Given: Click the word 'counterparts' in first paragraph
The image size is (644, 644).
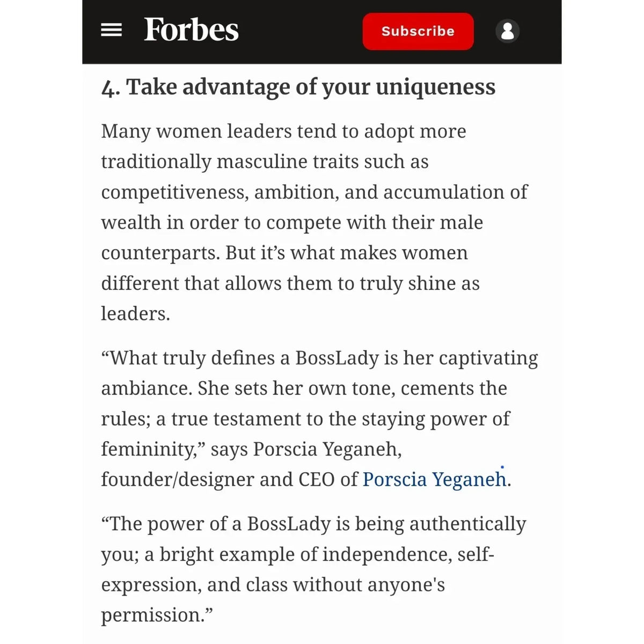Looking at the screenshot, I should [160, 253].
